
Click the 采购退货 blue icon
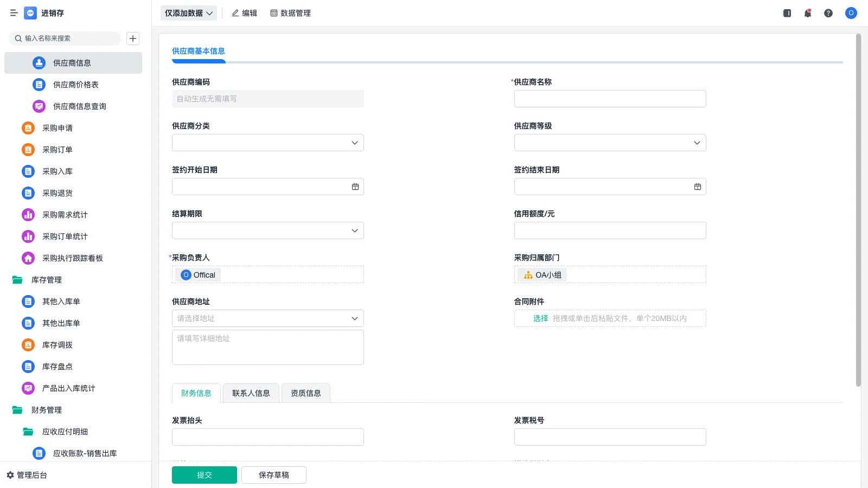pyautogui.click(x=28, y=193)
